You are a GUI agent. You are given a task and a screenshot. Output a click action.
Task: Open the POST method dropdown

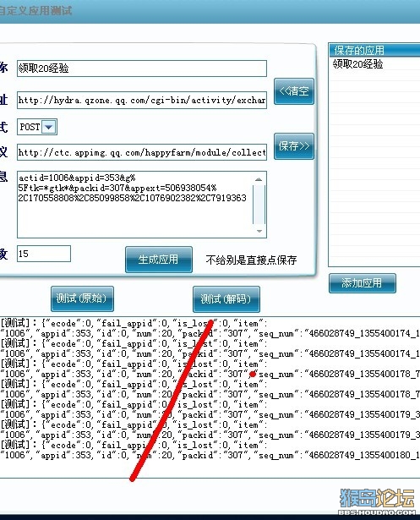(x=49, y=127)
